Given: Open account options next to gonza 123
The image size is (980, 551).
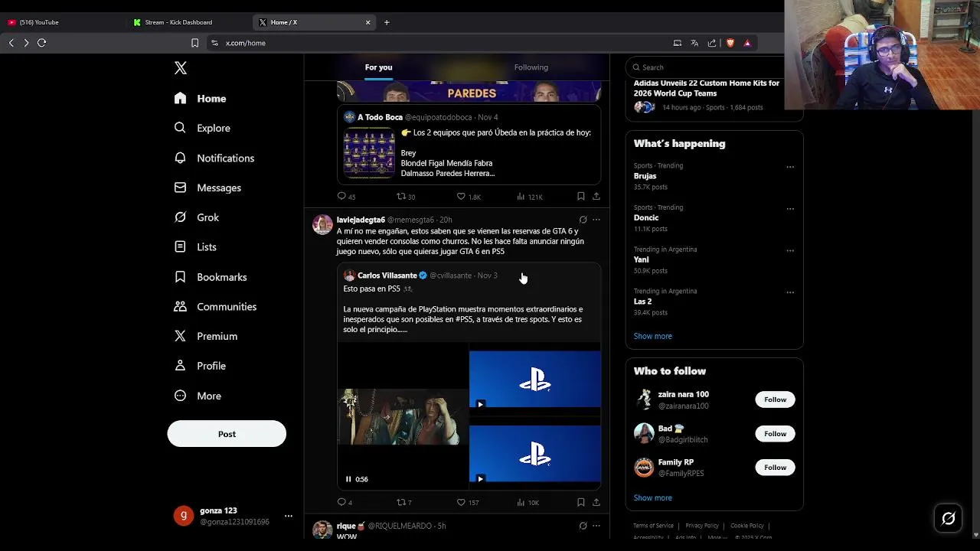Looking at the screenshot, I should click(289, 516).
